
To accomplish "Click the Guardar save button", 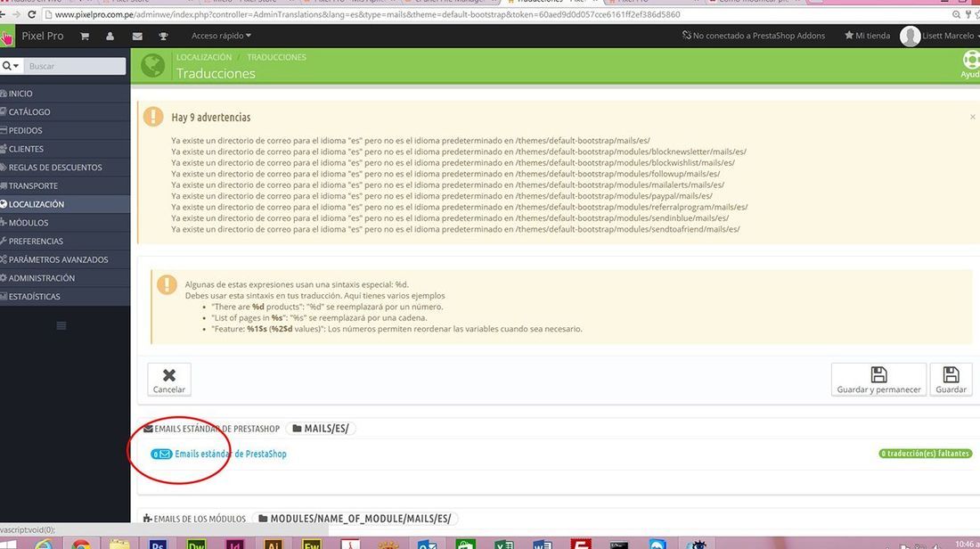I will (951, 380).
